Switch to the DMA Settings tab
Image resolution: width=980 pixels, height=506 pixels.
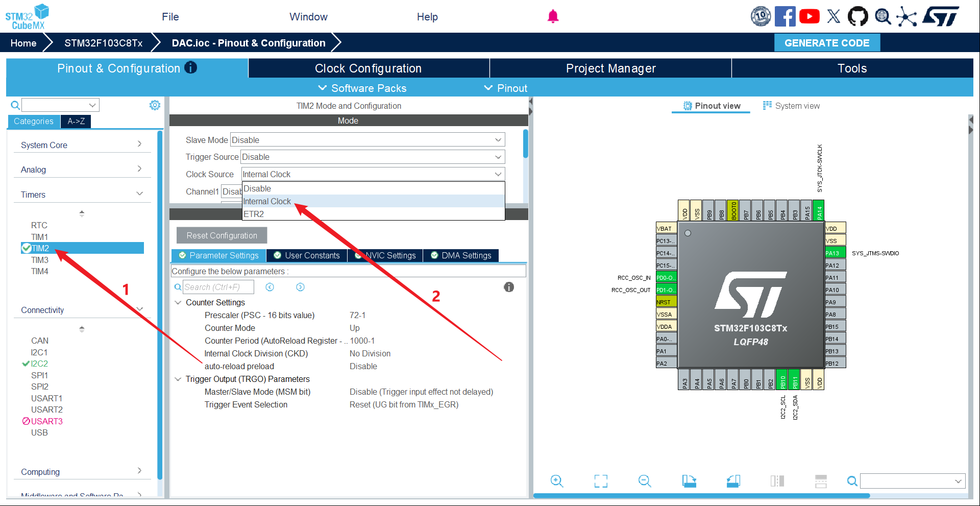(x=461, y=255)
